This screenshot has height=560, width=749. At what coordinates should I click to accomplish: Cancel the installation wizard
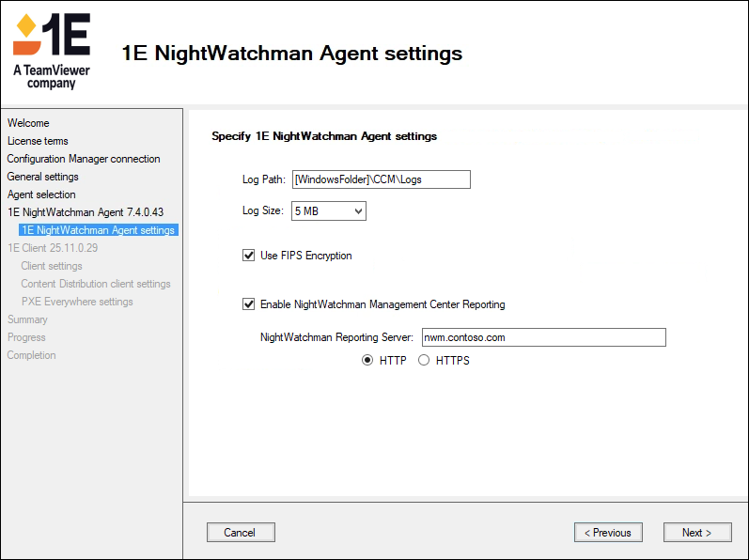(240, 533)
